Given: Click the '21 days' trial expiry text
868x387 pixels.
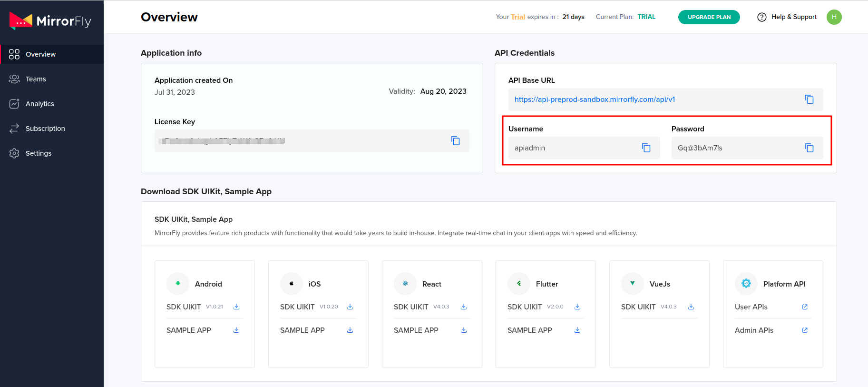Looking at the screenshot, I should point(573,17).
